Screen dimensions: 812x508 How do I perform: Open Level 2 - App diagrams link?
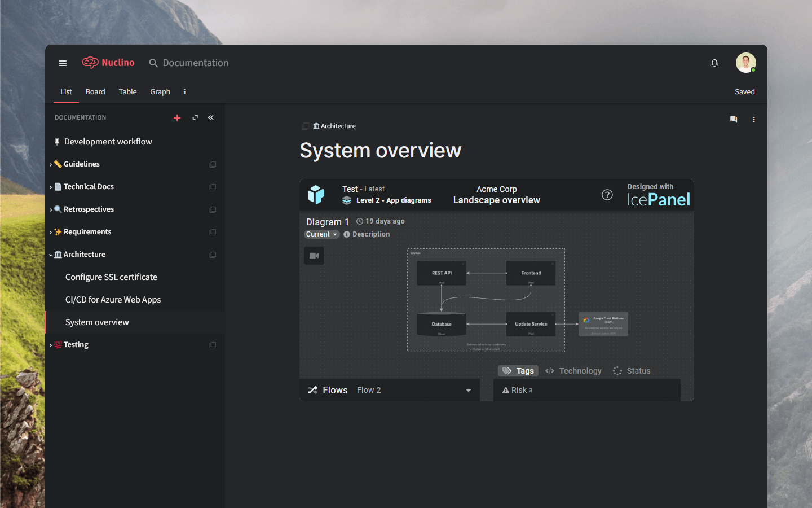tap(394, 200)
